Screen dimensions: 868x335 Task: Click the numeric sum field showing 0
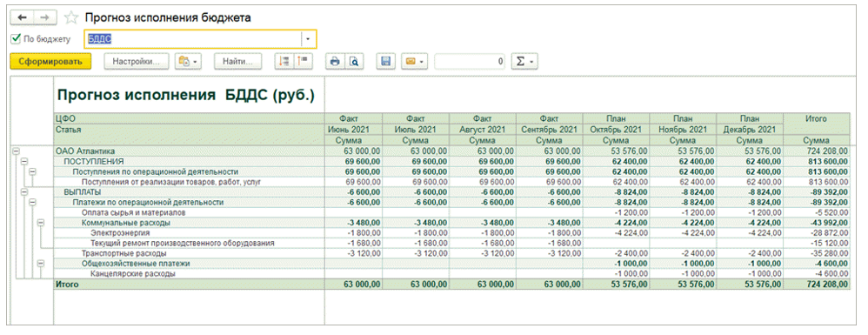tap(470, 62)
